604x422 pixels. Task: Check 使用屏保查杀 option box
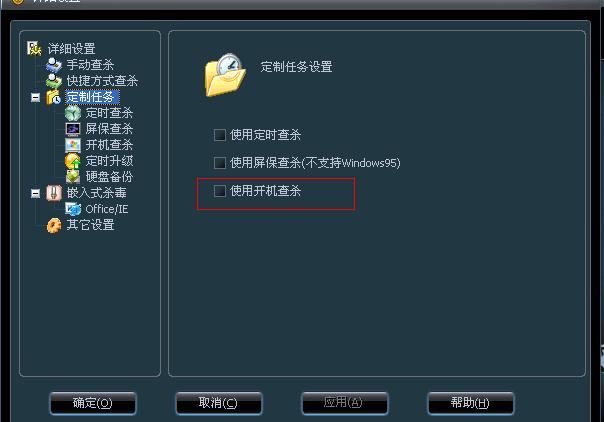click(220, 163)
